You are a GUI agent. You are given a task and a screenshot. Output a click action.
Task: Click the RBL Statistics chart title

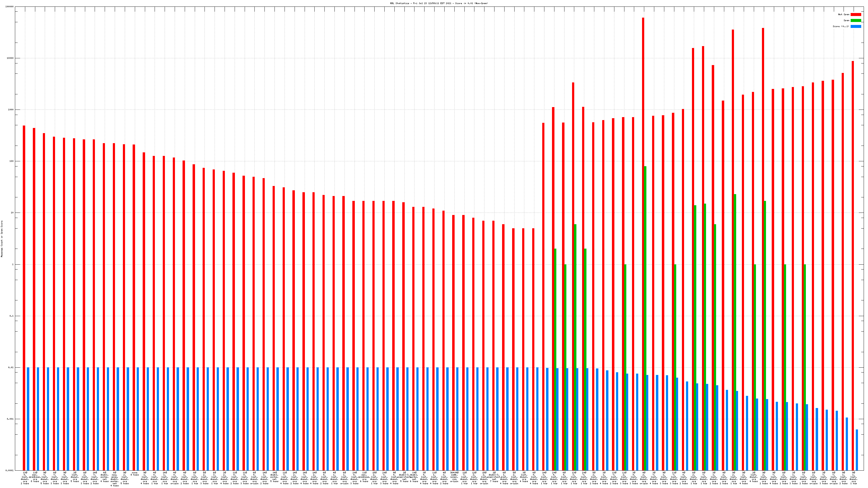[x=439, y=3]
